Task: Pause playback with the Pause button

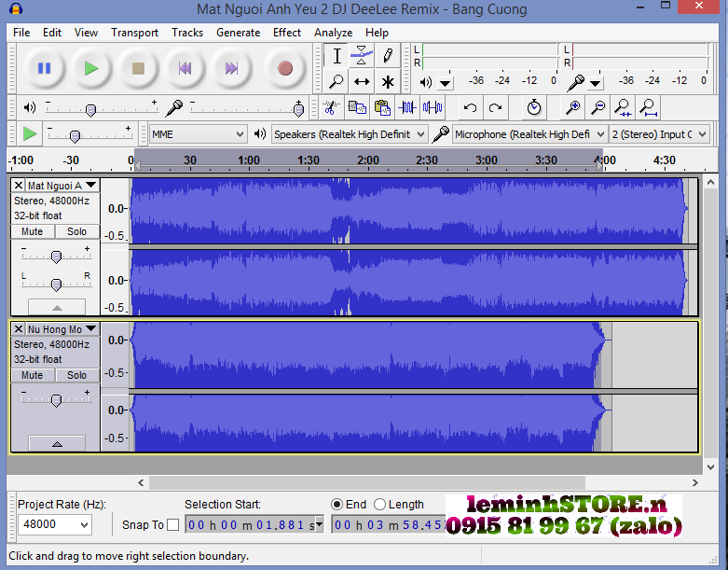Action: pos(44,69)
